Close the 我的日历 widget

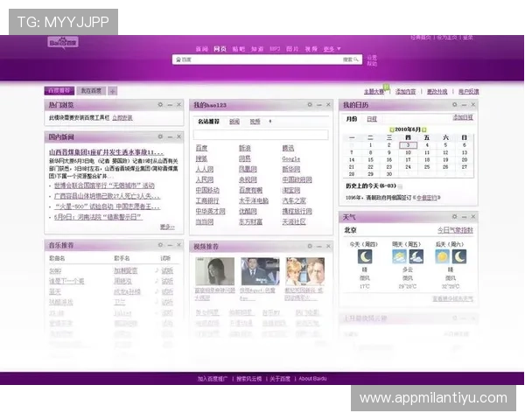(x=473, y=104)
